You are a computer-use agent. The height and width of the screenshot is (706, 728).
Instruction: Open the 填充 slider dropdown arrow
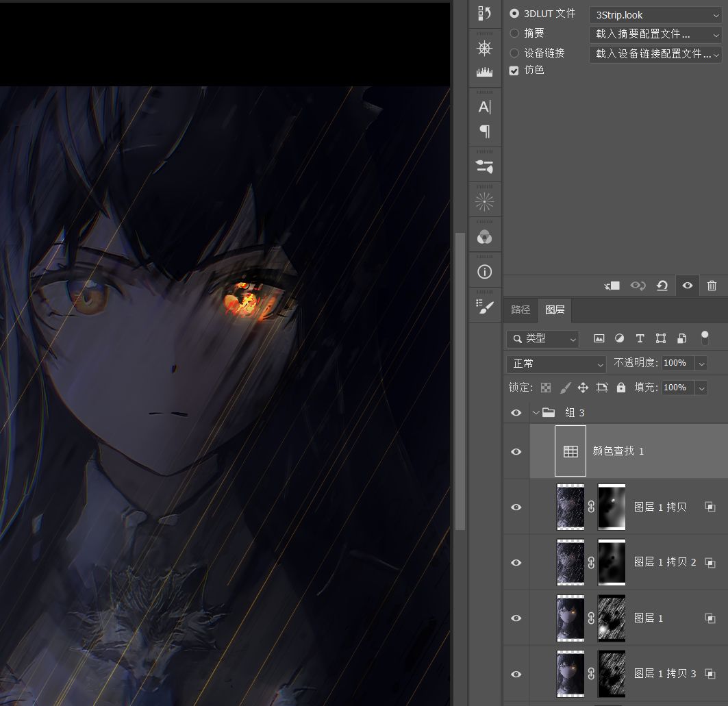(701, 388)
